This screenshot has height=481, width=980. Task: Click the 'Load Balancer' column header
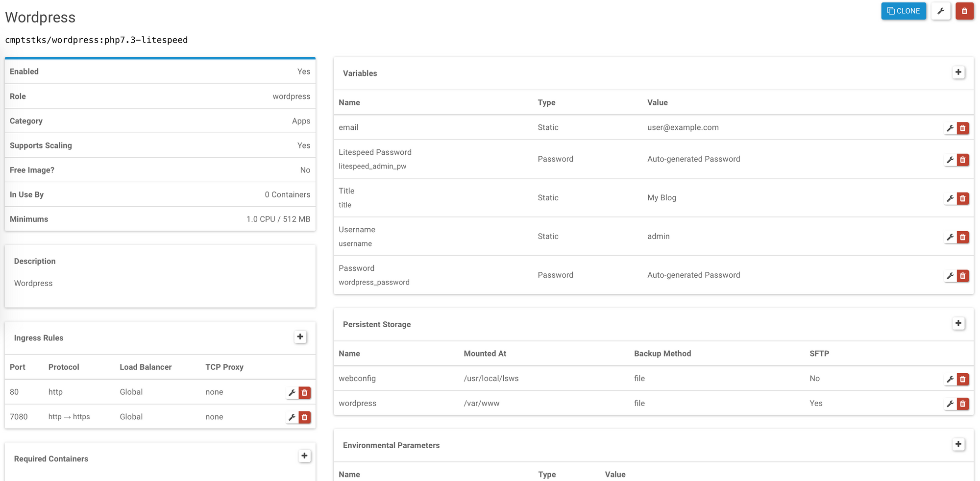click(x=146, y=367)
